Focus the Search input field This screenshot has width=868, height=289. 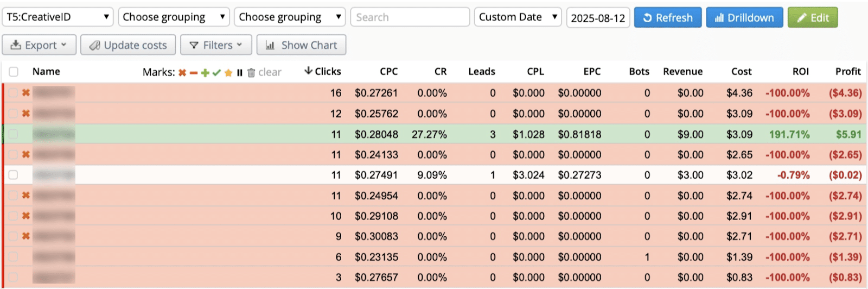click(x=410, y=17)
